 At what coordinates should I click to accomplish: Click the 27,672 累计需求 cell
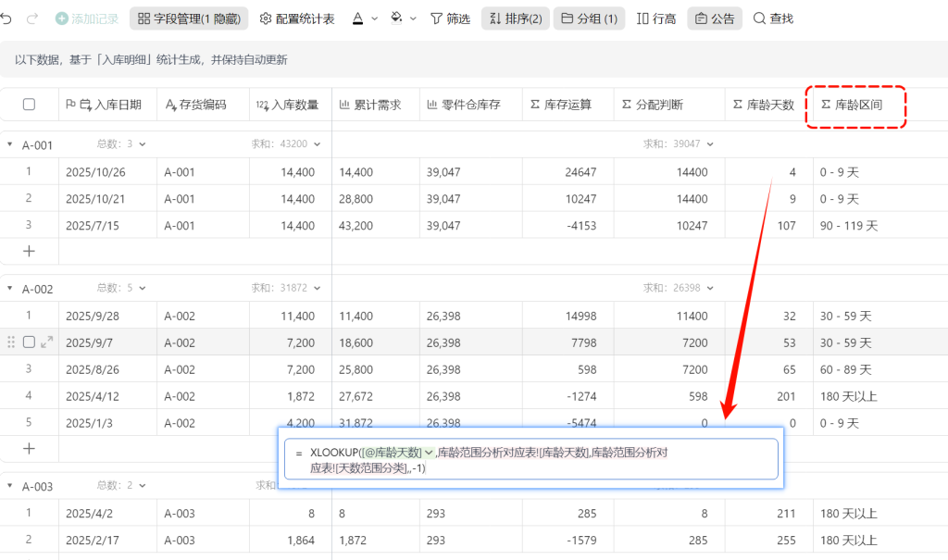click(x=376, y=397)
